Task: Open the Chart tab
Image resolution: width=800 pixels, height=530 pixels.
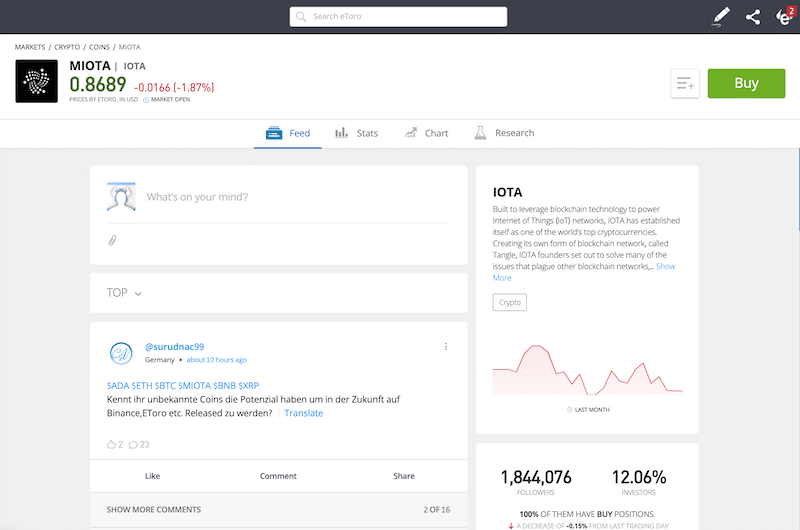Action: click(x=426, y=133)
